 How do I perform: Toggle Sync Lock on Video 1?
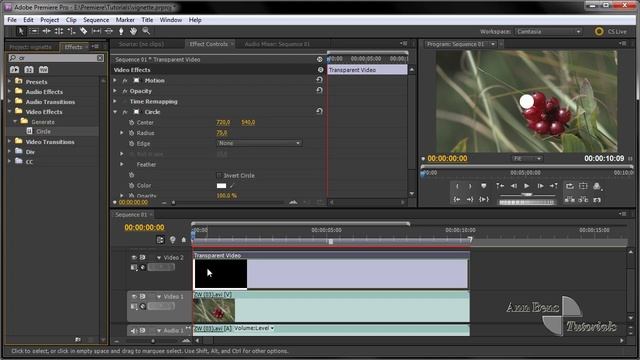click(142, 296)
